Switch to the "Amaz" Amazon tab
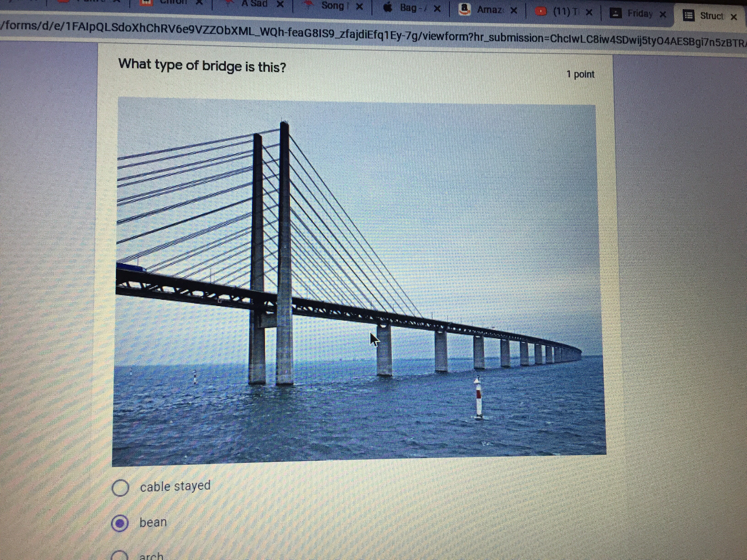The width and height of the screenshot is (747, 560). [488, 10]
